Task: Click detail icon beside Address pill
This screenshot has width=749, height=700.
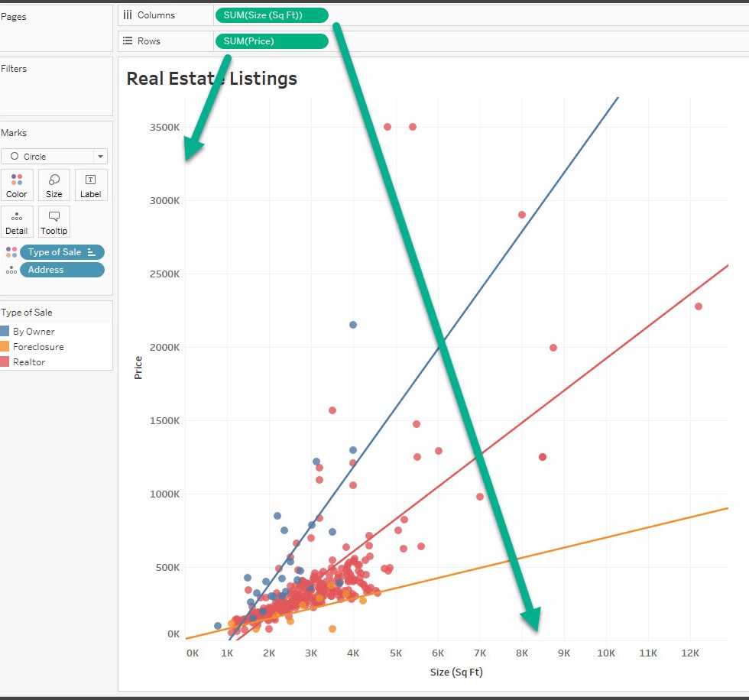Action: click(11, 270)
